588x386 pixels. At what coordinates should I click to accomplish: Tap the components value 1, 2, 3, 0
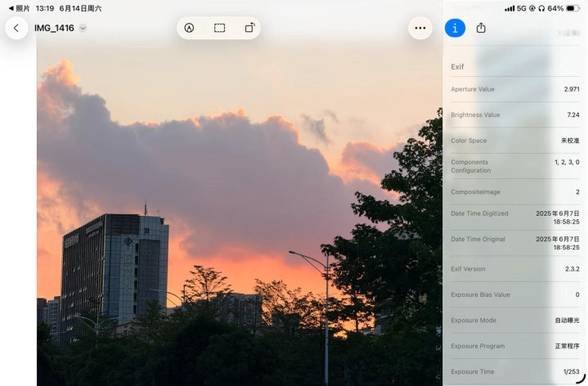(x=567, y=162)
